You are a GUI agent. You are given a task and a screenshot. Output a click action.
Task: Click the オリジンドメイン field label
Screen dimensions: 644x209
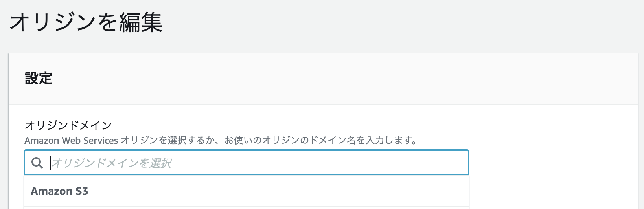tap(68, 125)
